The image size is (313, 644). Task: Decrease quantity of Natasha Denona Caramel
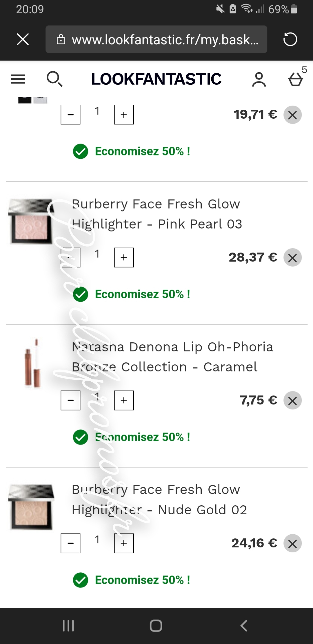(x=70, y=400)
